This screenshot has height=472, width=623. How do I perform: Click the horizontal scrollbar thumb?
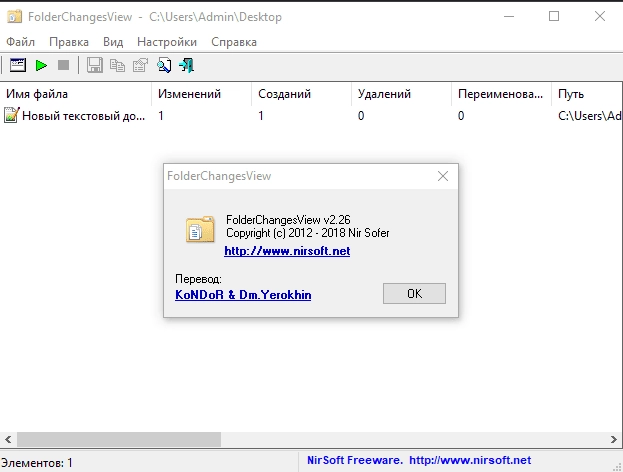119,439
